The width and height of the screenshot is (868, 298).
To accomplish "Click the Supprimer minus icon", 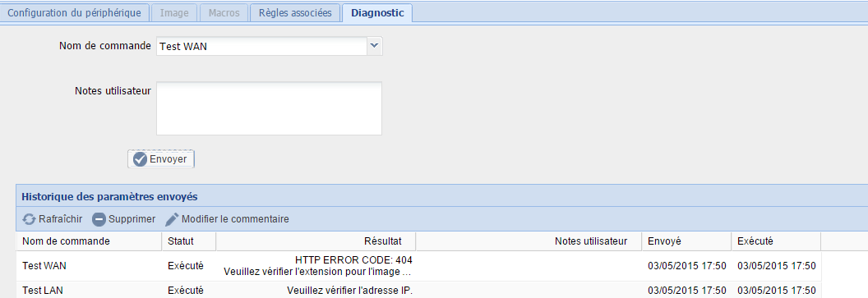I will (x=99, y=219).
